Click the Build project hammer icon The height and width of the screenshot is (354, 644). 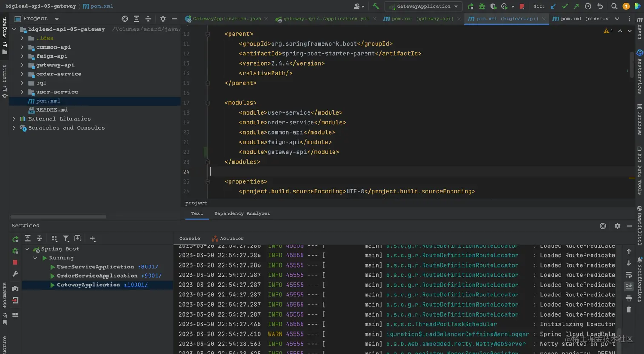tap(375, 6)
